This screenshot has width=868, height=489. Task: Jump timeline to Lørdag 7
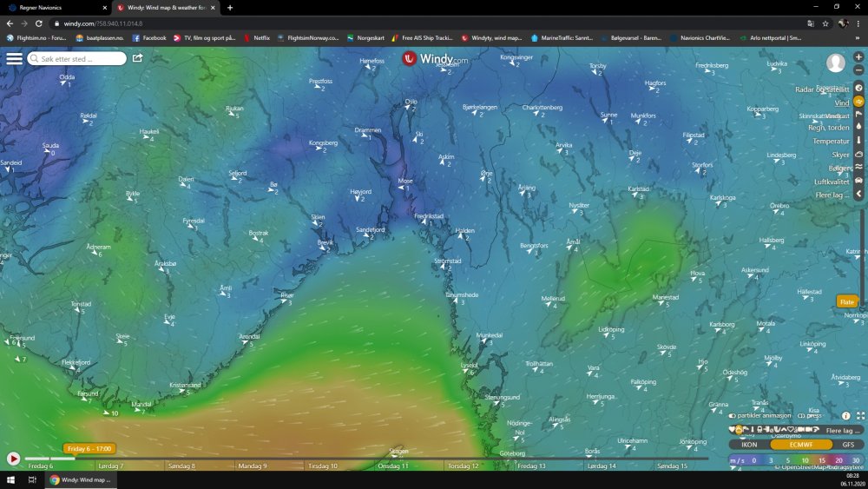tap(111, 466)
